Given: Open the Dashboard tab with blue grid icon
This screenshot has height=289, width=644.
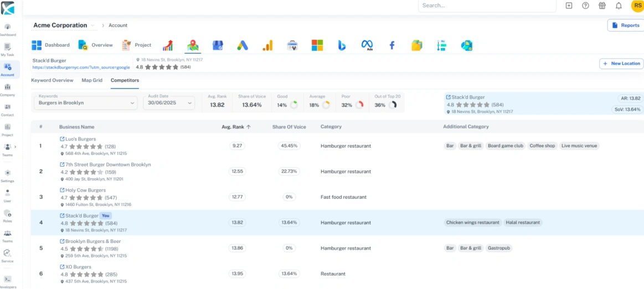Looking at the screenshot, I should [x=51, y=45].
